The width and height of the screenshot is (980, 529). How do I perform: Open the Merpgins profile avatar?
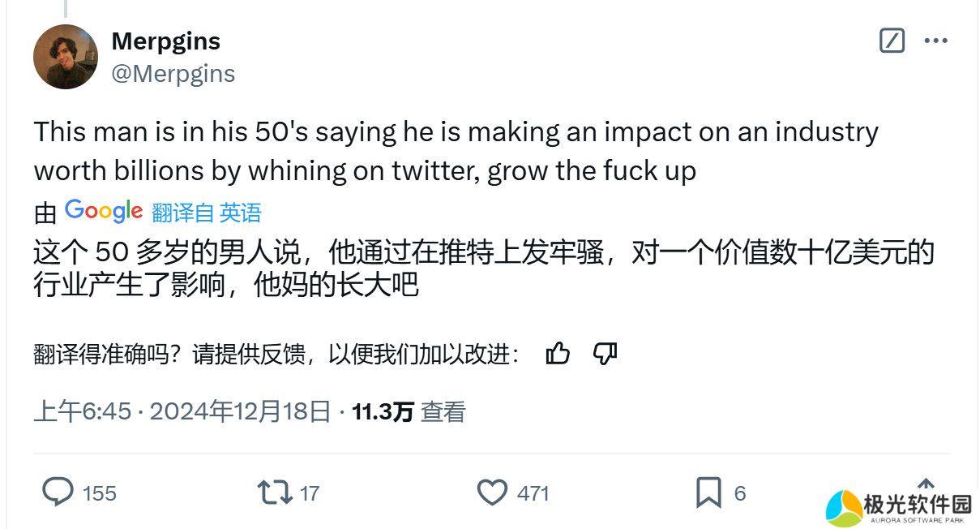coord(65,57)
